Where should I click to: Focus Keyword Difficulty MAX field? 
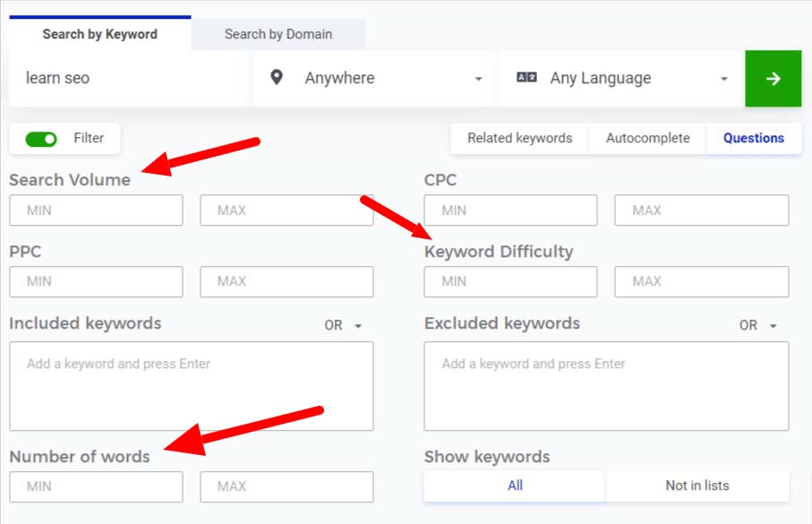[x=702, y=281]
